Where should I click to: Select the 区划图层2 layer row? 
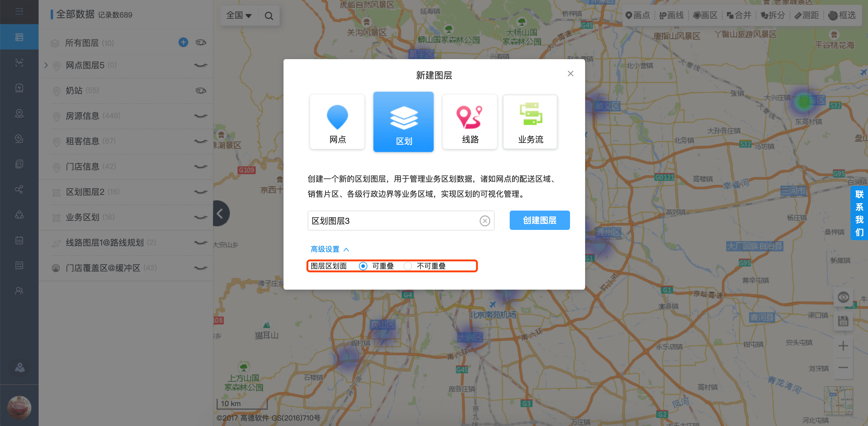pos(126,192)
